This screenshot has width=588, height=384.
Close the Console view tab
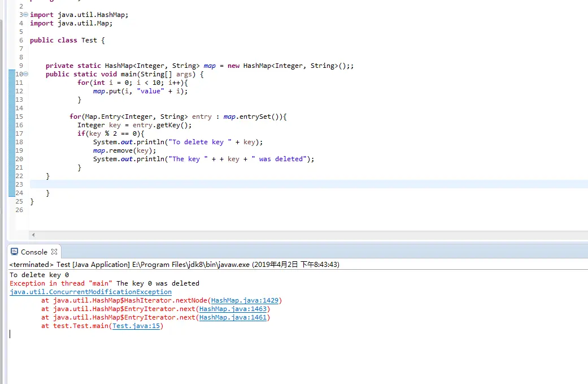(54, 252)
